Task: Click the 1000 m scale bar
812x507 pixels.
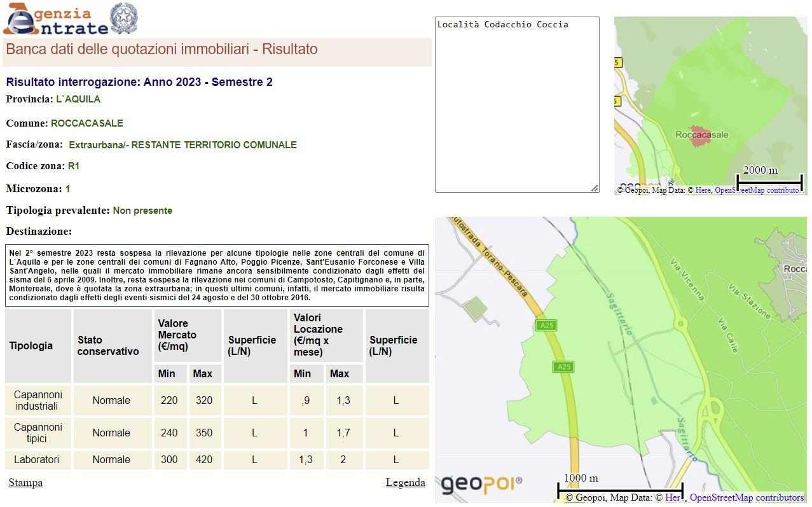Action: click(619, 490)
